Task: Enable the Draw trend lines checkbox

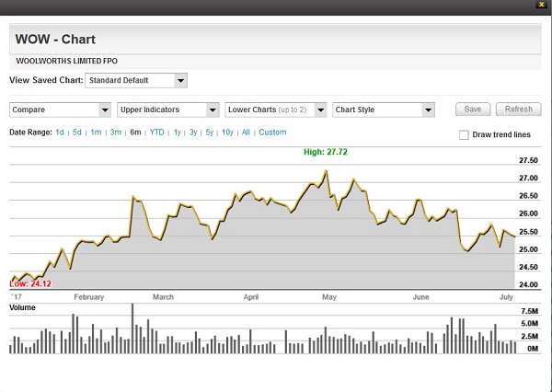Action: click(464, 135)
